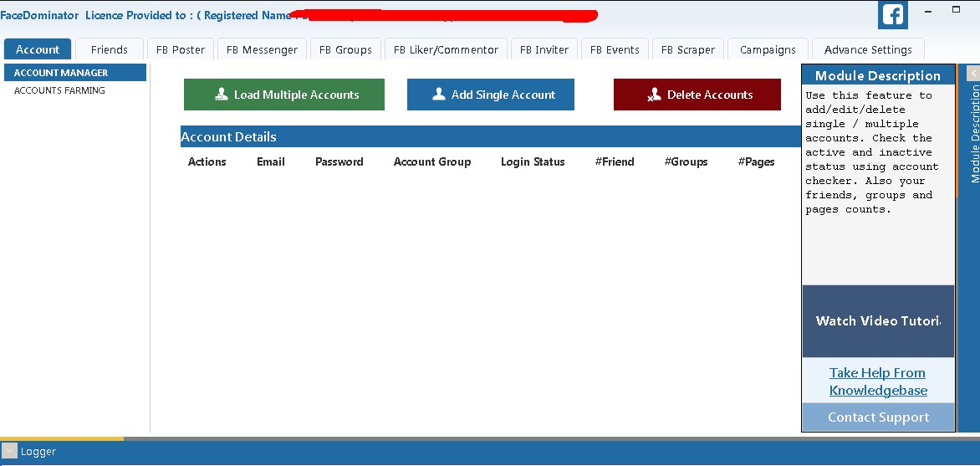Switch to the FB Inviter tab

click(x=544, y=49)
